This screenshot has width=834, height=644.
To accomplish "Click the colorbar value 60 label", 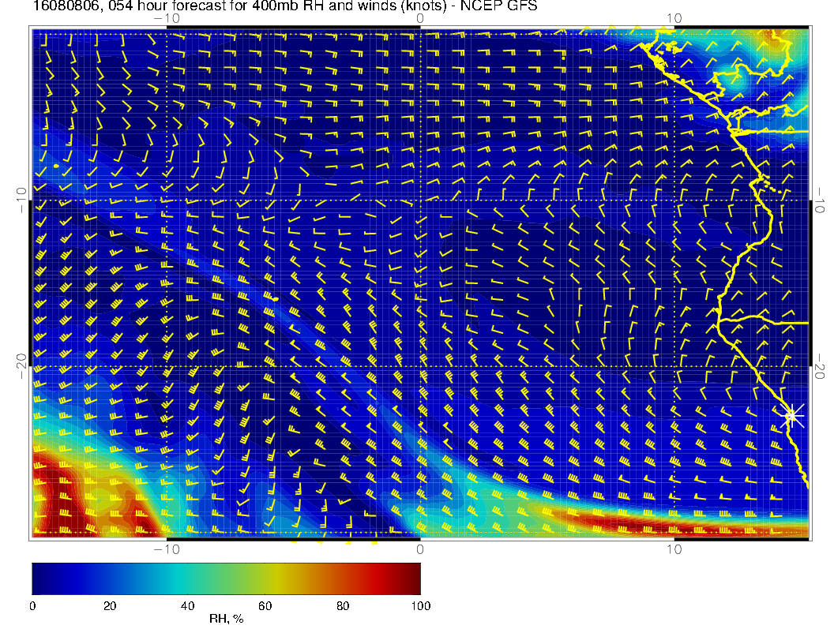I will tap(265, 606).
